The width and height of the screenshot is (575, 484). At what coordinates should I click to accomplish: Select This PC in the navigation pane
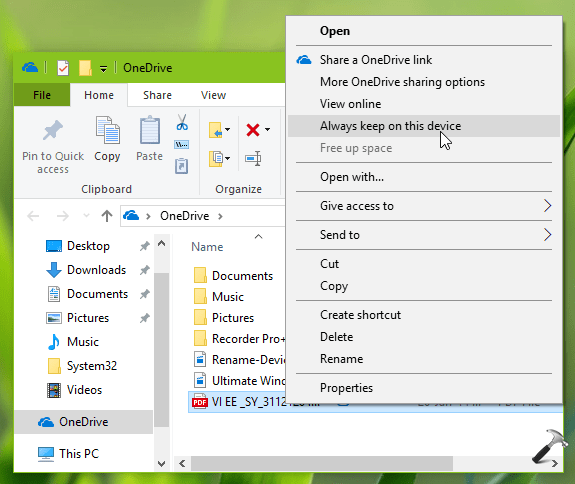tap(79, 454)
